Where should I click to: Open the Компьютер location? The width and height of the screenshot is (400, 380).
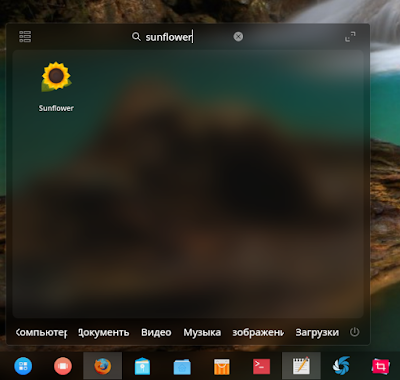[x=41, y=332]
